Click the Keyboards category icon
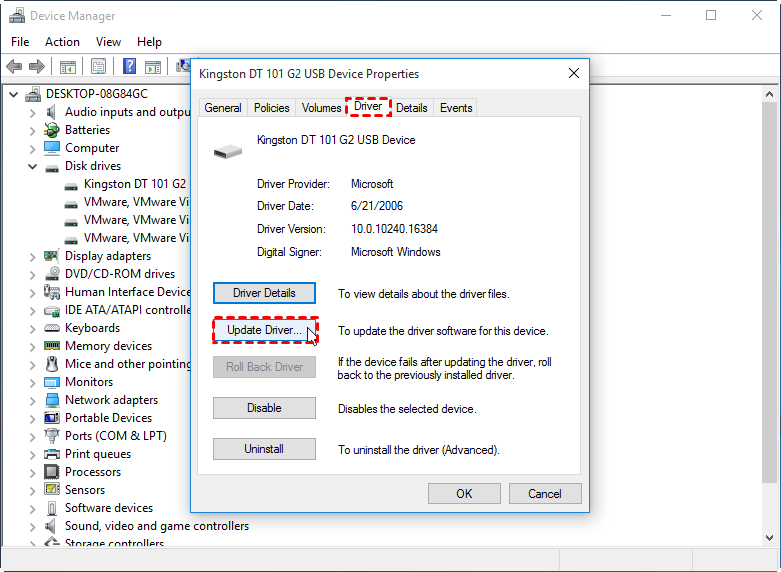This screenshot has height=572, width=781. [52, 328]
